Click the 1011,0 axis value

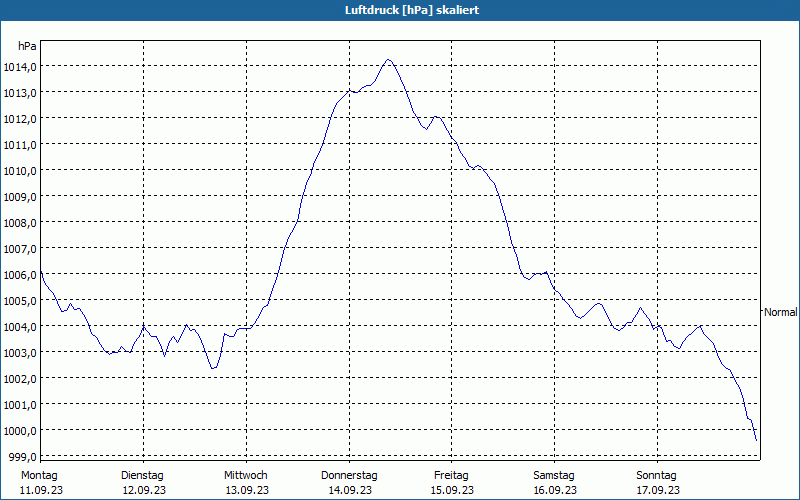click(19, 145)
